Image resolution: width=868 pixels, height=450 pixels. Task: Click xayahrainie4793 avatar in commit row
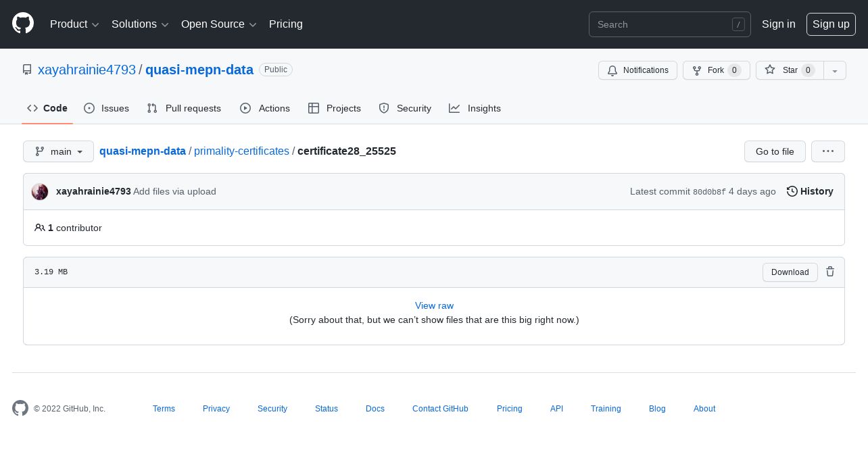pos(40,191)
